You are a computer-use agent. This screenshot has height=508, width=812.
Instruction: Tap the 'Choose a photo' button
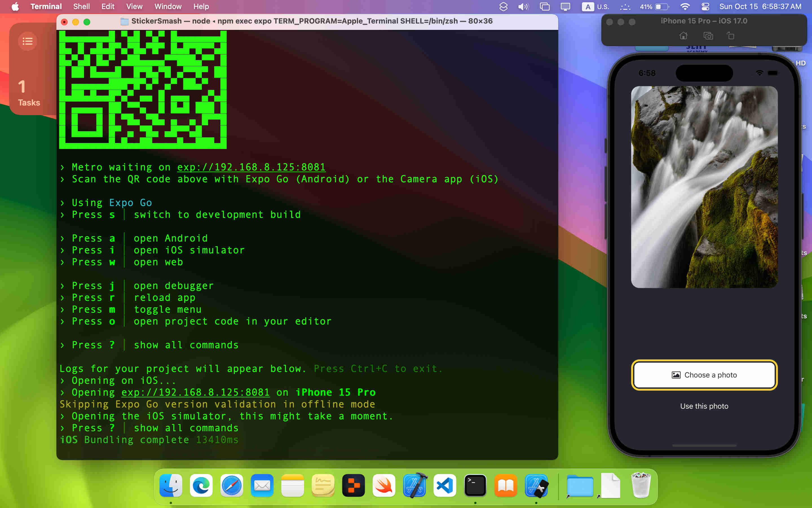tap(704, 375)
